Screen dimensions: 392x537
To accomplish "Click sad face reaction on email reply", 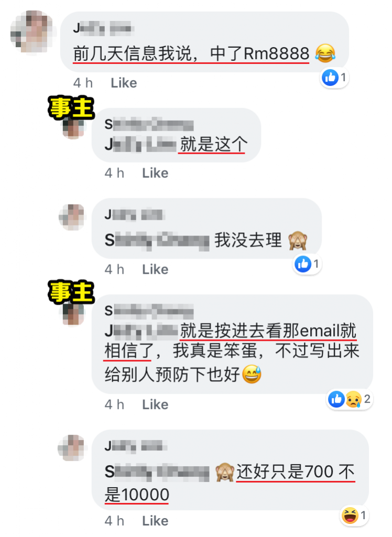I will 353,399.
